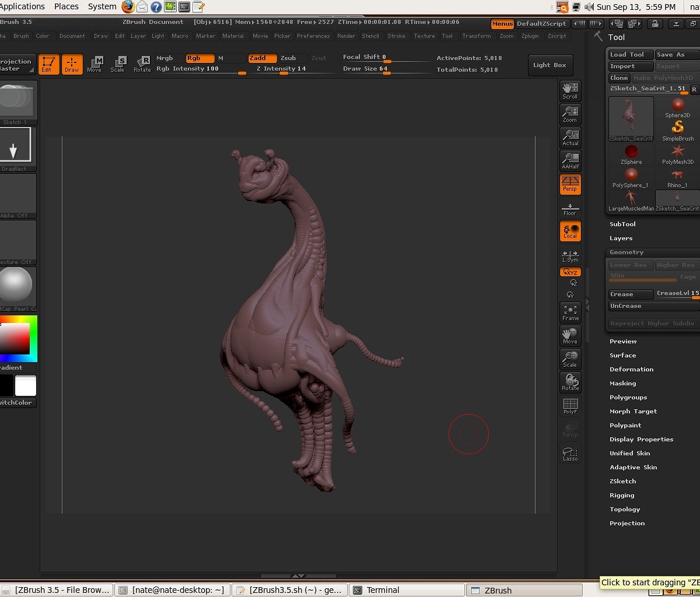This screenshot has height=597, width=700.
Task: Expand the Deformation section
Action: pos(631,370)
